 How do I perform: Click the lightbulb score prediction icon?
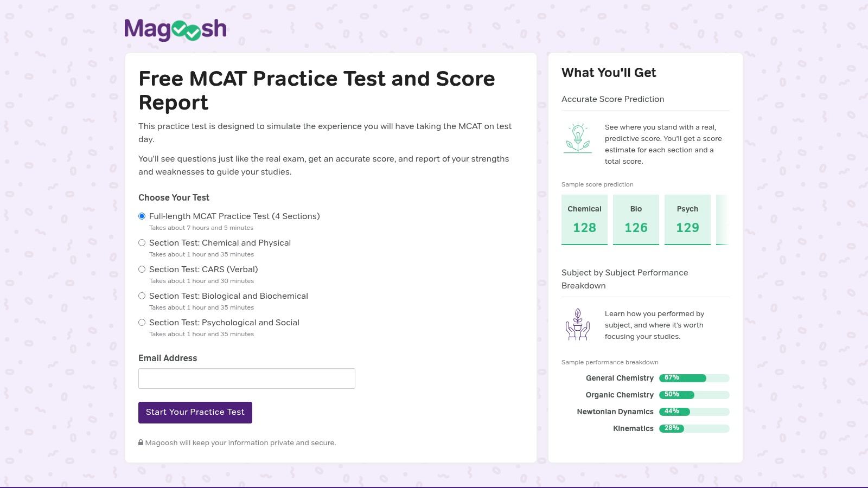(x=578, y=138)
